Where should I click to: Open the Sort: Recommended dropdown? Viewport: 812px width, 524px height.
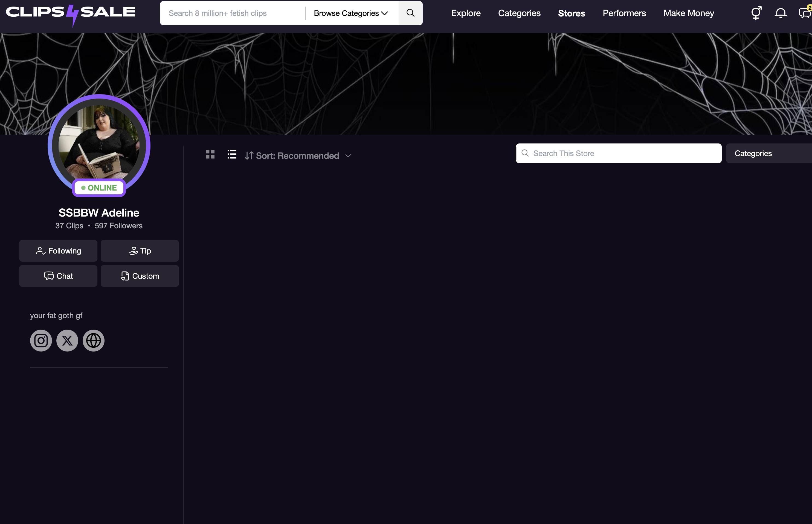pos(298,156)
